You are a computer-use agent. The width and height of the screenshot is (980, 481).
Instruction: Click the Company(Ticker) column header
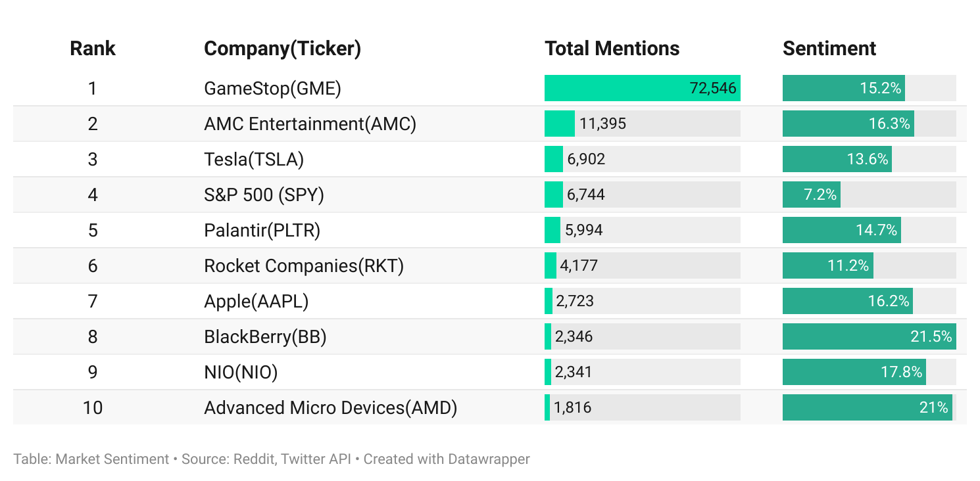click(282, 49)
